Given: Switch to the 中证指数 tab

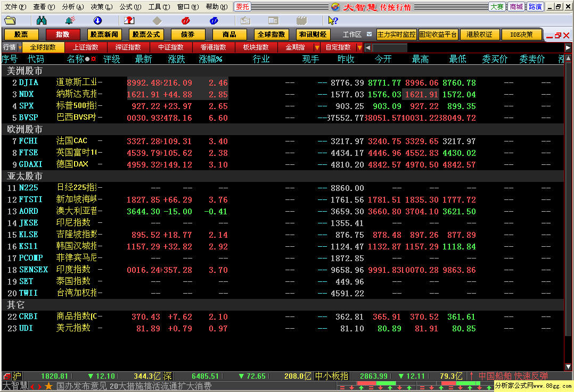Looking at the screenshot, I should (x=171, y=47).
